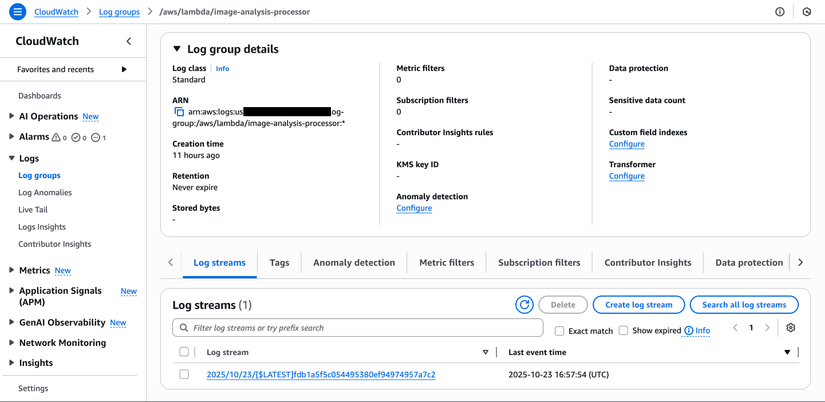Click New badge beside GenAI Observability
This screenshot has width=825, height=402.
coord(118,323)
